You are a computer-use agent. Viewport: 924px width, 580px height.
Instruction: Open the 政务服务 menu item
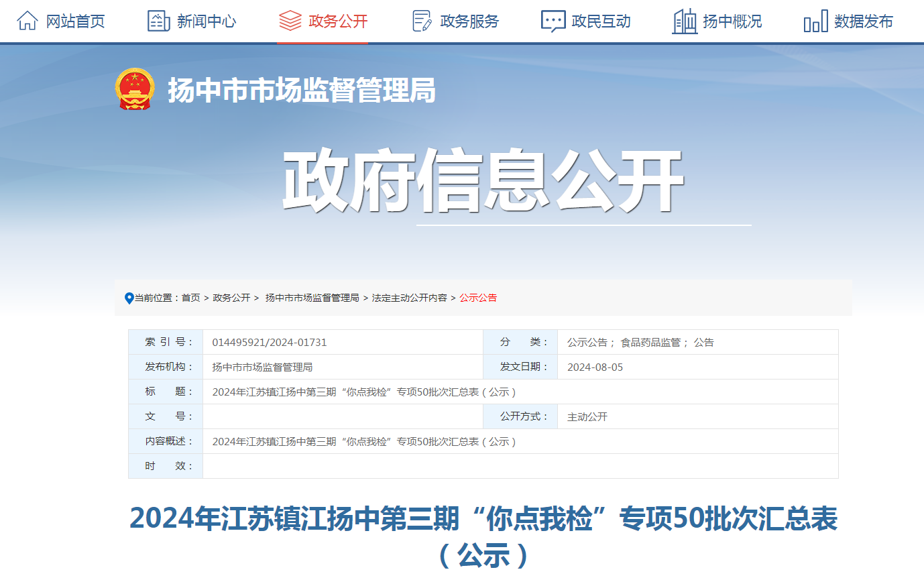pyautogui.click(x=469, y=21)
